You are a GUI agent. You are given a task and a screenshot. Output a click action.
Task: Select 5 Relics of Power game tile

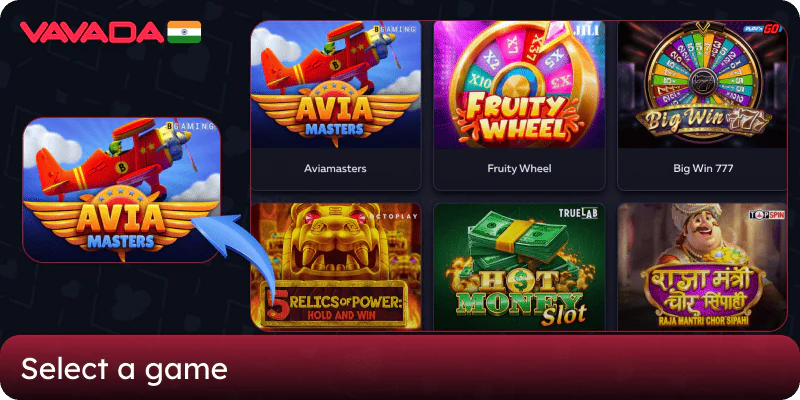click(336, 267)
